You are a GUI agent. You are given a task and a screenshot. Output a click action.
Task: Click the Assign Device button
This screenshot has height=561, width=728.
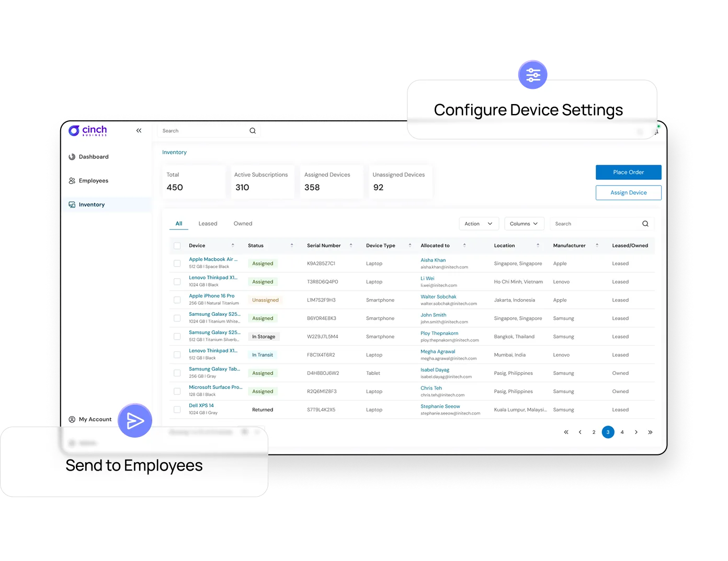click(x=628, y=193)
